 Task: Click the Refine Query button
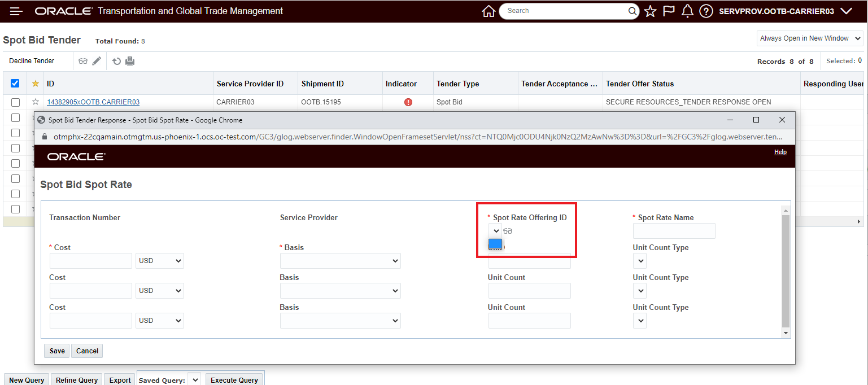pos(77,380)
